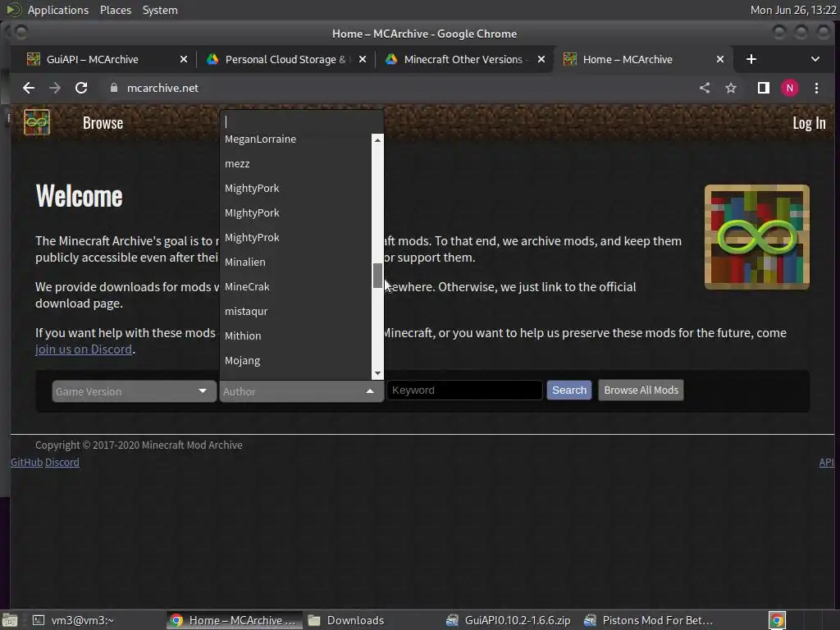This screenshot has width=840, height=630.
Task: Open the Places menu
Action: [115, 10]
